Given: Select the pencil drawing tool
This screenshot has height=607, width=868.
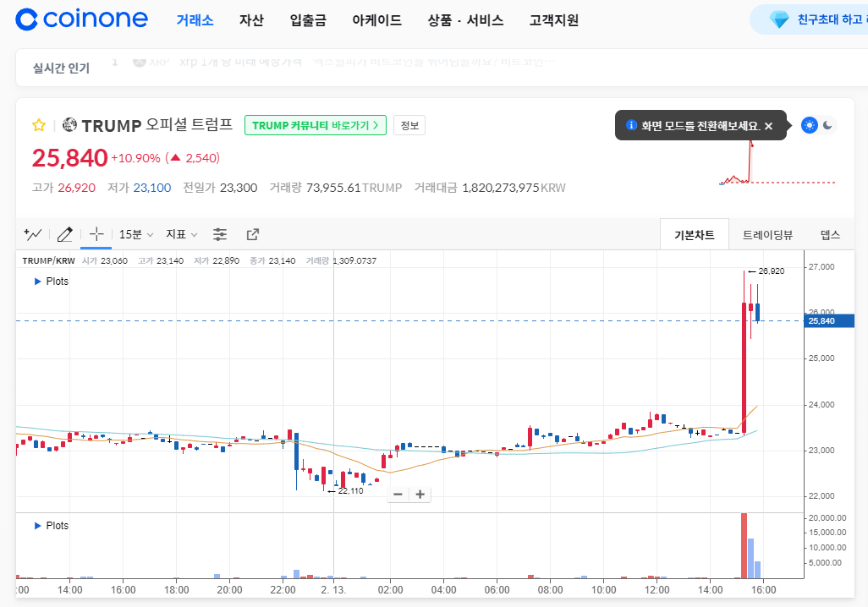Looking at the screenshot, I should pyautogui.click(x=65, y=235).
